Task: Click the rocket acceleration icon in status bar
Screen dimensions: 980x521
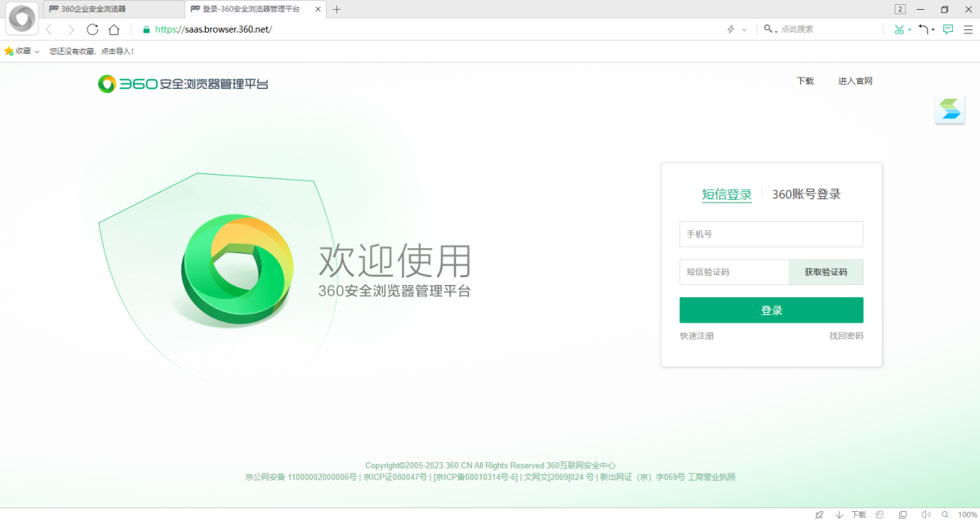Action: [819, 514]
